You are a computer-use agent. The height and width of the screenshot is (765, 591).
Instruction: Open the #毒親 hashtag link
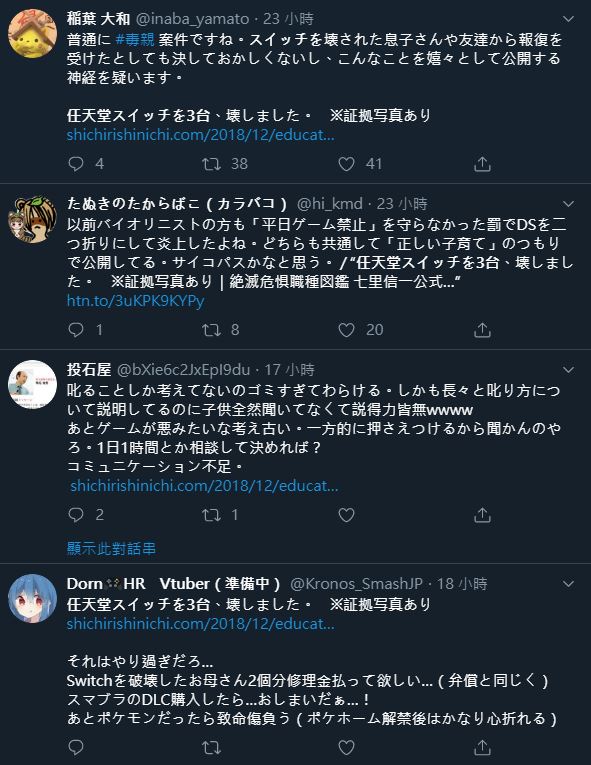(135, 39)
